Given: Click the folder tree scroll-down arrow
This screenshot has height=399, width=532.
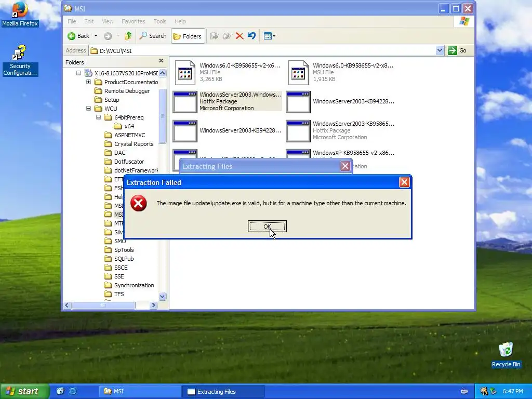Looking at the screenshot, I should [163, 296].
